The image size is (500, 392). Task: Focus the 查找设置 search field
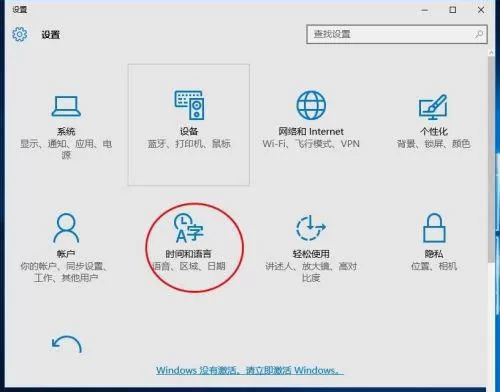397,34
